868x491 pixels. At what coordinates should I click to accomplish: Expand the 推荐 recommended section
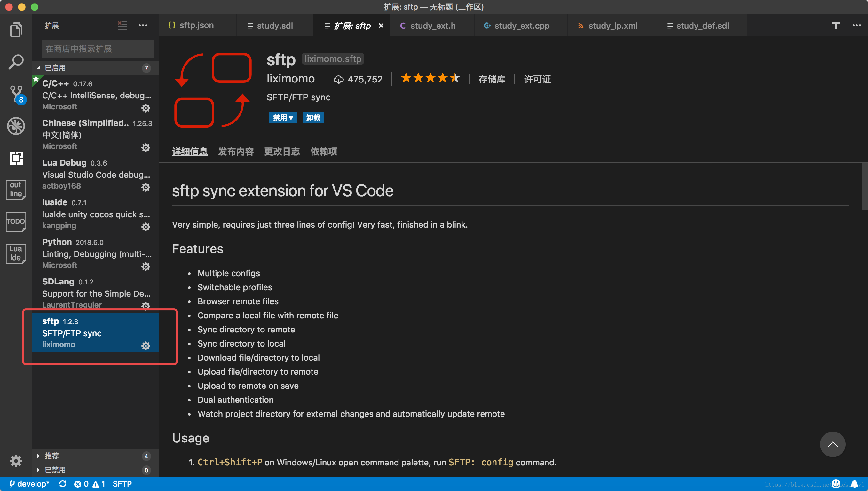click(x=51, y=456)
